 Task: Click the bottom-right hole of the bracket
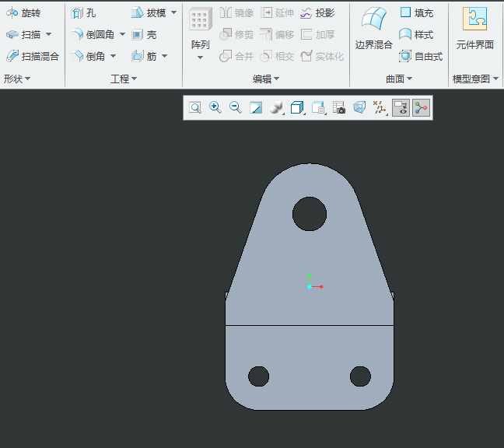tap(360, 376)
